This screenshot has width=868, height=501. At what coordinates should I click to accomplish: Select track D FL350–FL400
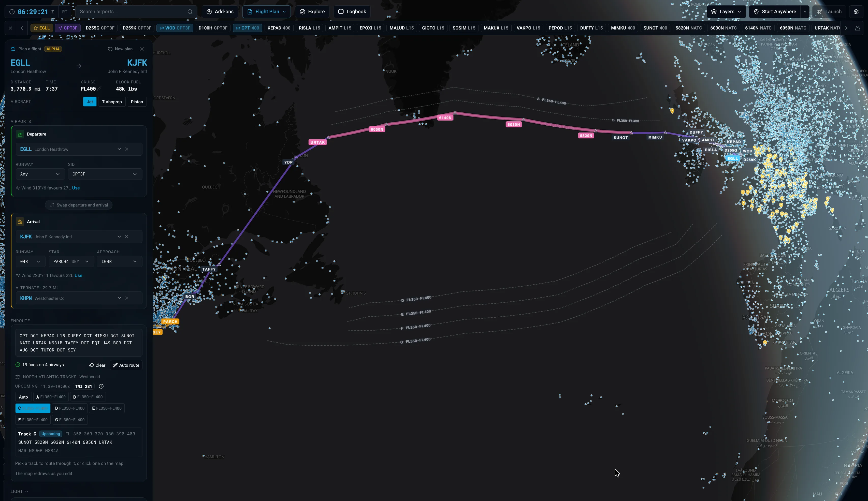[x=70, y=408]
